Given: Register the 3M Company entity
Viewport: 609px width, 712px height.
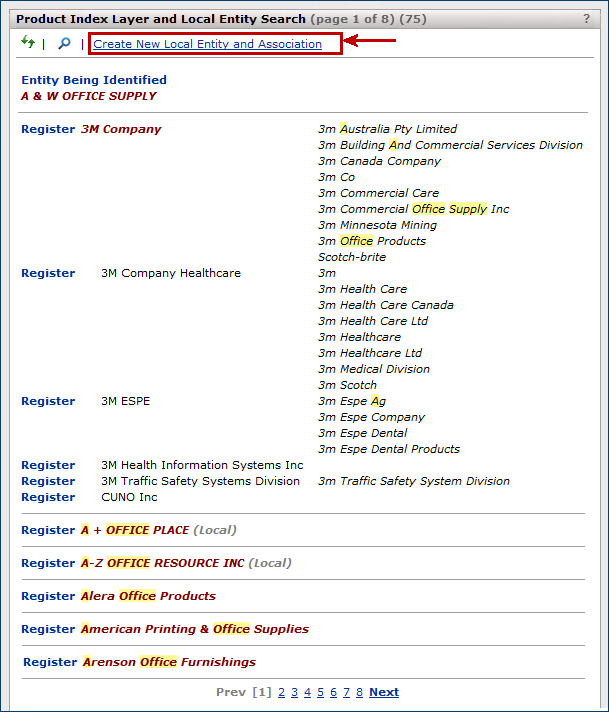Looking at the screenshot, I should click(48, 129).
